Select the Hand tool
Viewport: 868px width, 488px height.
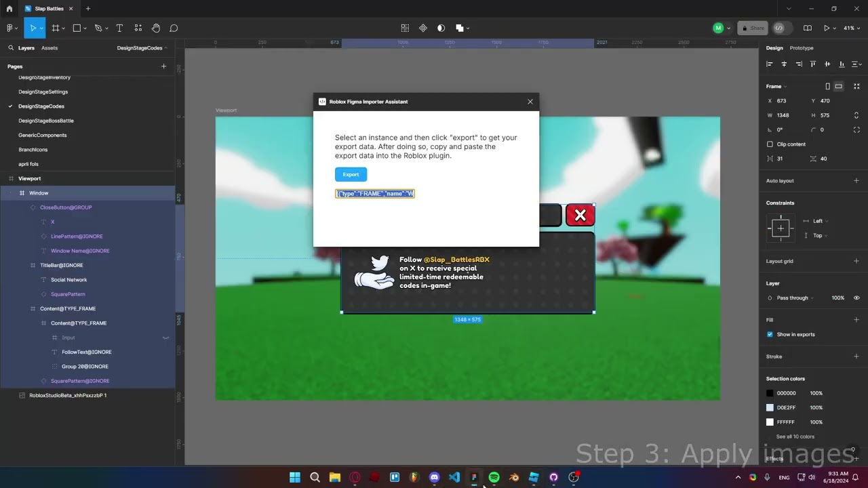pos(156,28)
